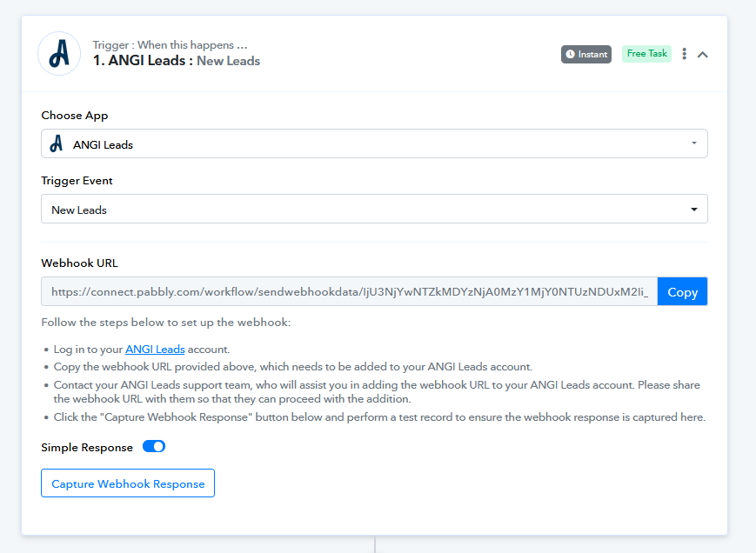The image size is (756, 553).
Task: Click 'Follow the steps below' instruction text
Action: pos(166,323)
